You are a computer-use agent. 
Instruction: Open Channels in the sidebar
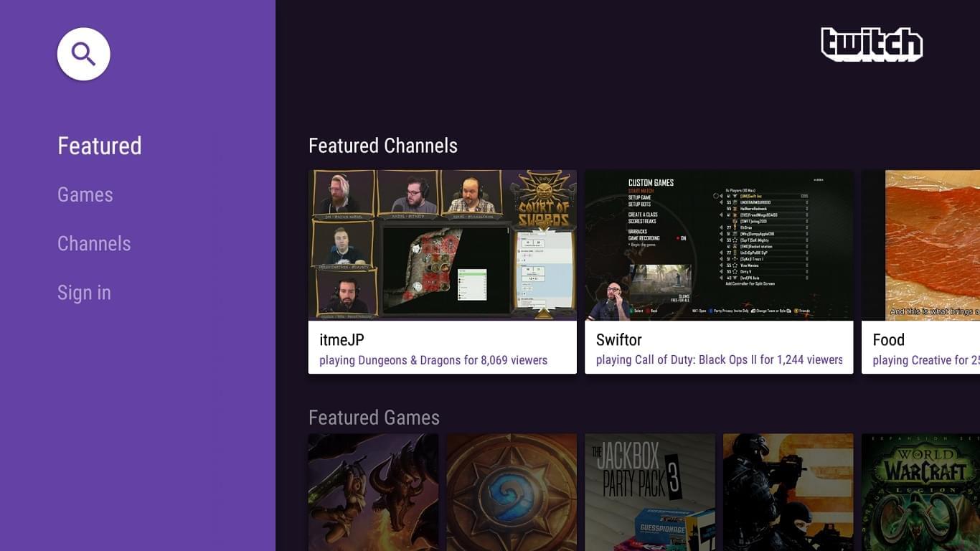point(94,243)
